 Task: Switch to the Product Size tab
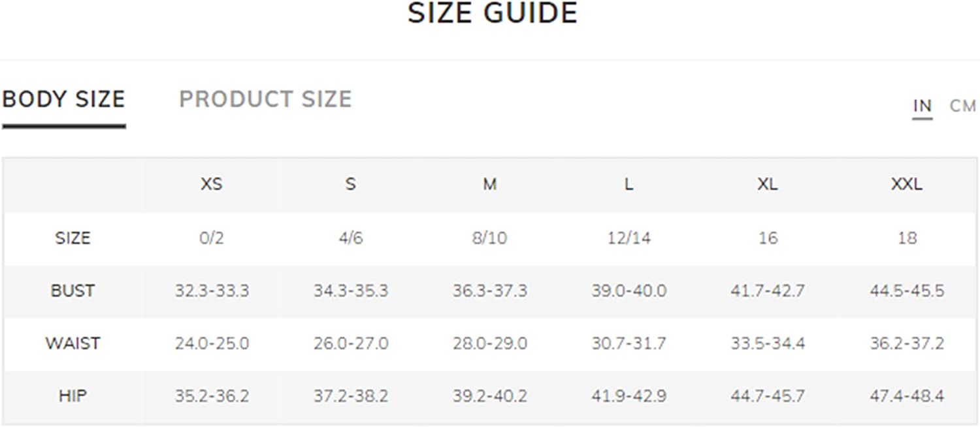click(265, 99)
